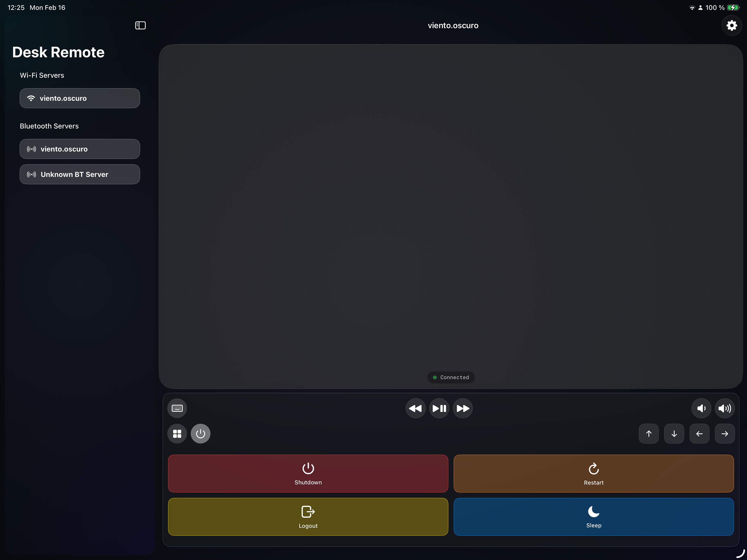Send the left arrow key

pyautogui.click(x=699, y=434)
